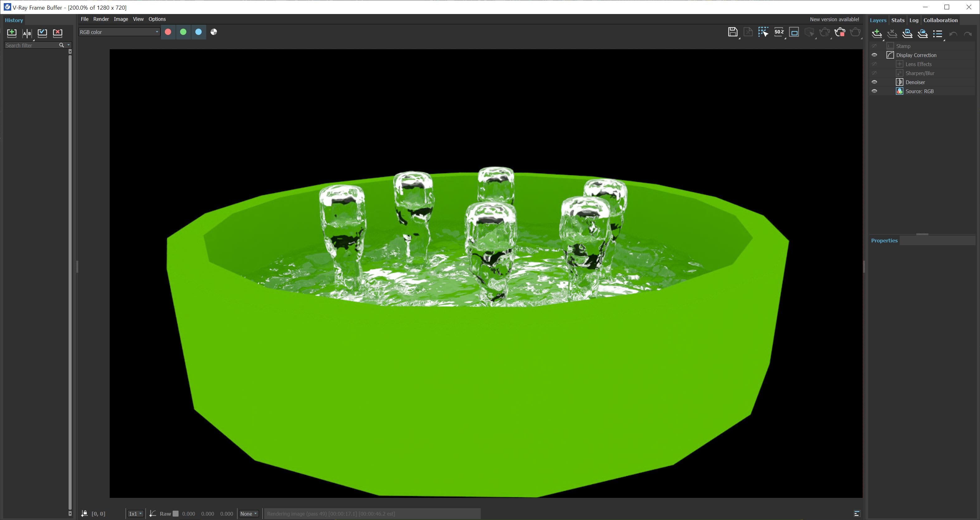
Task: Toggle the red channel button
Action: [168, 32]
